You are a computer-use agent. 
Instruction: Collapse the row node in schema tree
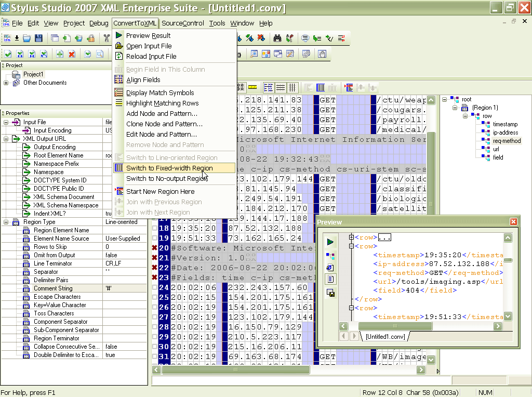[x=465, y=116]
